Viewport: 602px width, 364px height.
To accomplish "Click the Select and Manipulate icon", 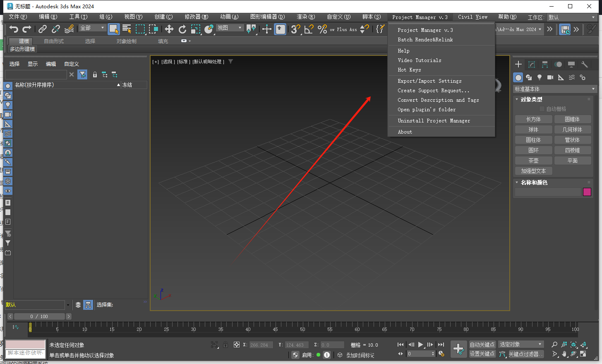I will pyautogui.click(x=267, y=29).
